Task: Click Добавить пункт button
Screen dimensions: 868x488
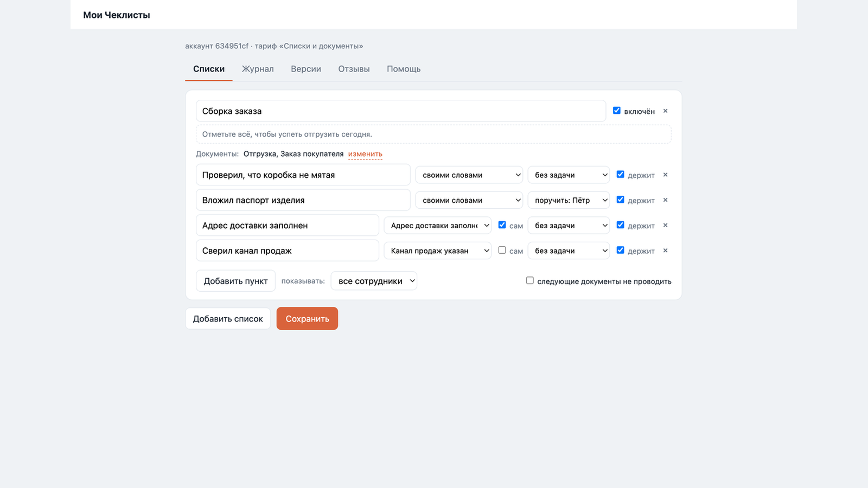Action: point(235,281)
